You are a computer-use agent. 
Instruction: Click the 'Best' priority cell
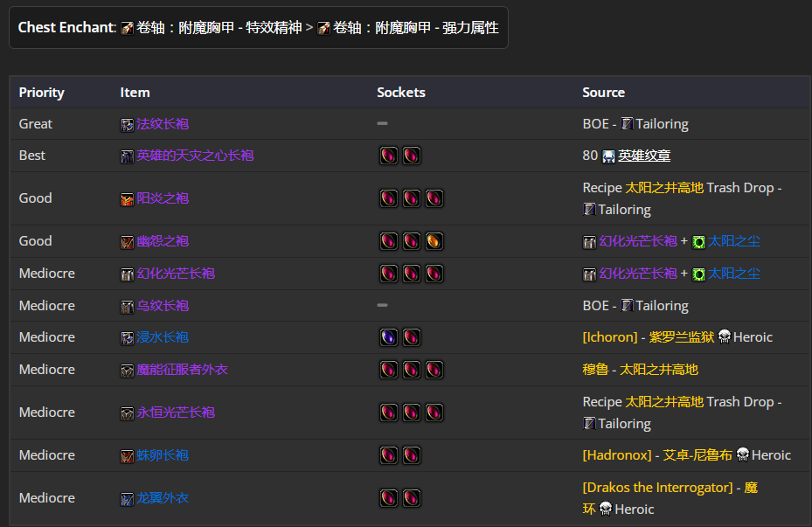pos(32,156)
